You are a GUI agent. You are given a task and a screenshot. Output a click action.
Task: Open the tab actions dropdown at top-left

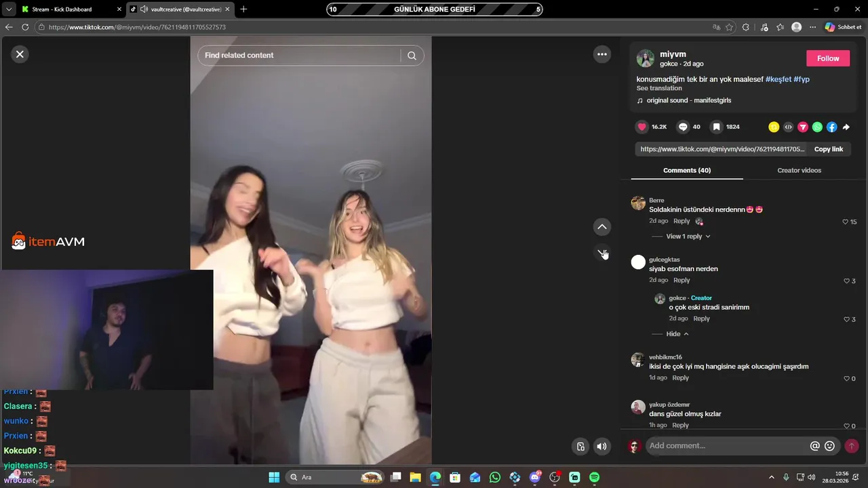click(x=8, y=9)
